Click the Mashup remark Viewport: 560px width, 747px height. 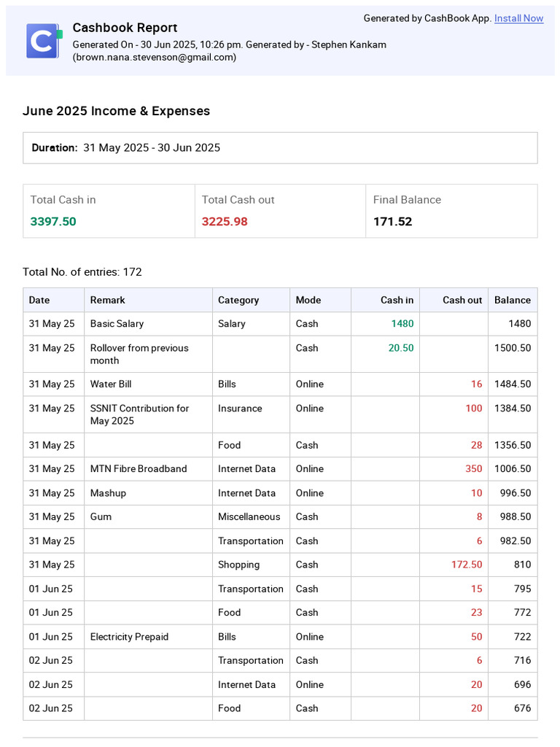pos(108,493)
